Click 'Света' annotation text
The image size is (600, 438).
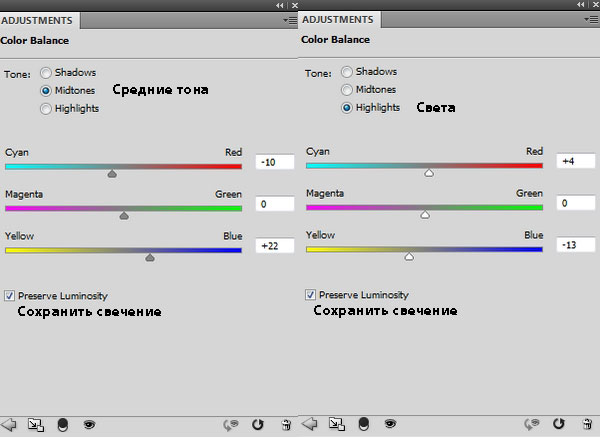pos(436,107)
